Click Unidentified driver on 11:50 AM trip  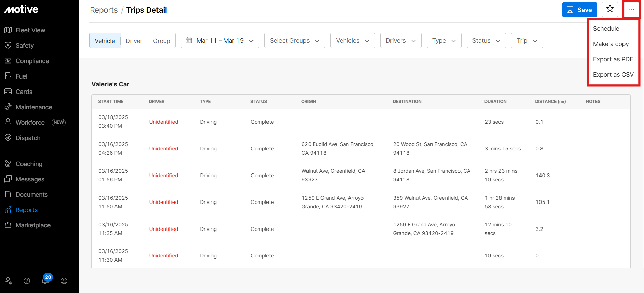click(164, 202)
